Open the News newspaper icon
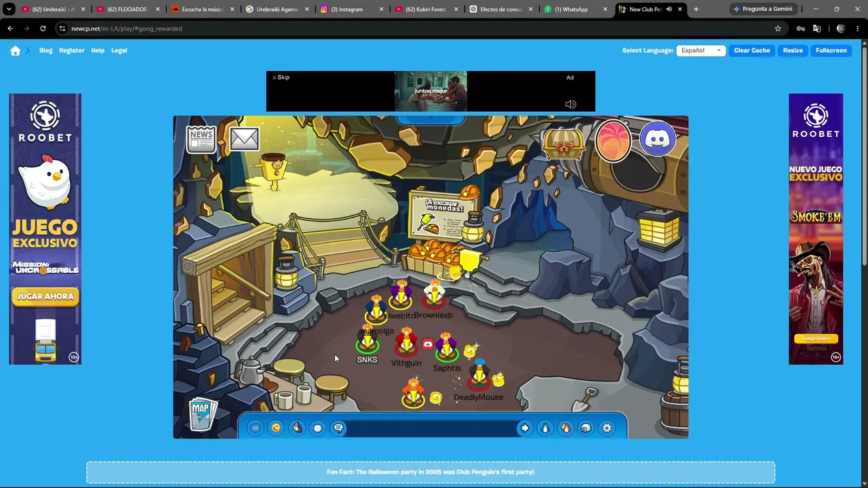Image resolution: width=868 pixels, height=488 pixels. click(201, 139)
